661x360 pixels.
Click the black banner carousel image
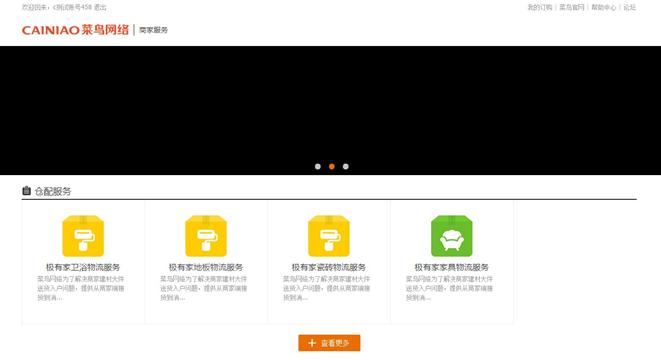330,110
